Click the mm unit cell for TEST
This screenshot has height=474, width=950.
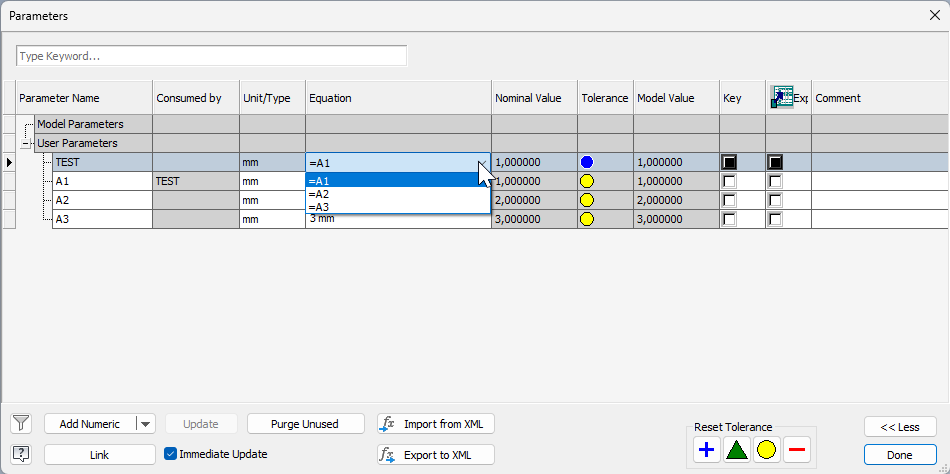pos(273,162)
